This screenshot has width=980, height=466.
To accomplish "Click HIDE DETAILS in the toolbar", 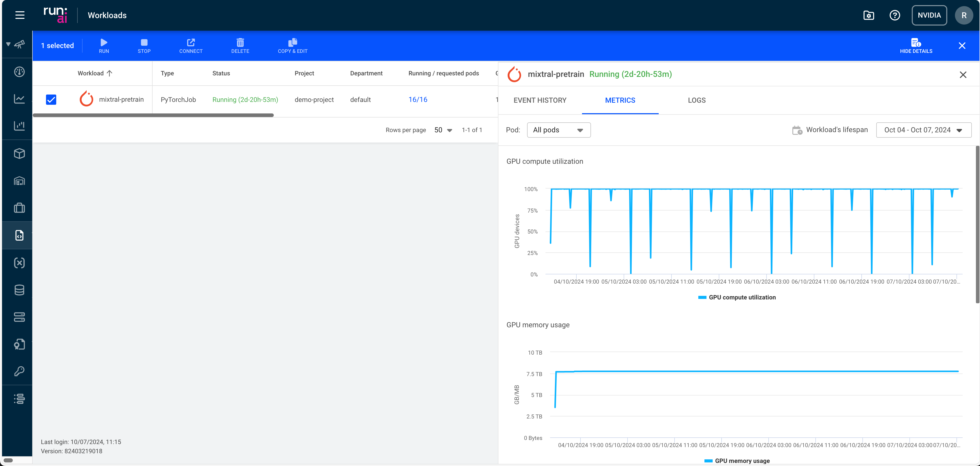I will click(x=916, y=46).
